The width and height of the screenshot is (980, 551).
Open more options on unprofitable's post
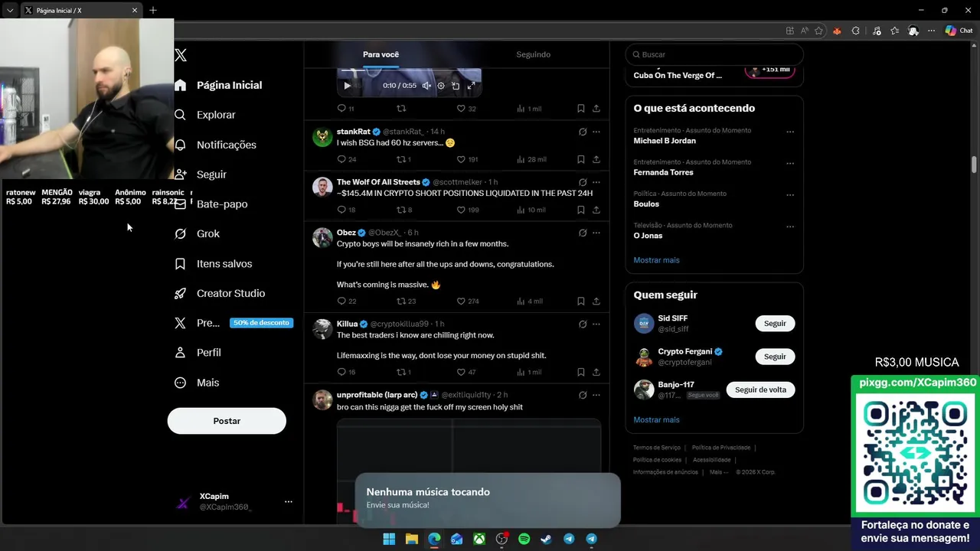point(596,395)
